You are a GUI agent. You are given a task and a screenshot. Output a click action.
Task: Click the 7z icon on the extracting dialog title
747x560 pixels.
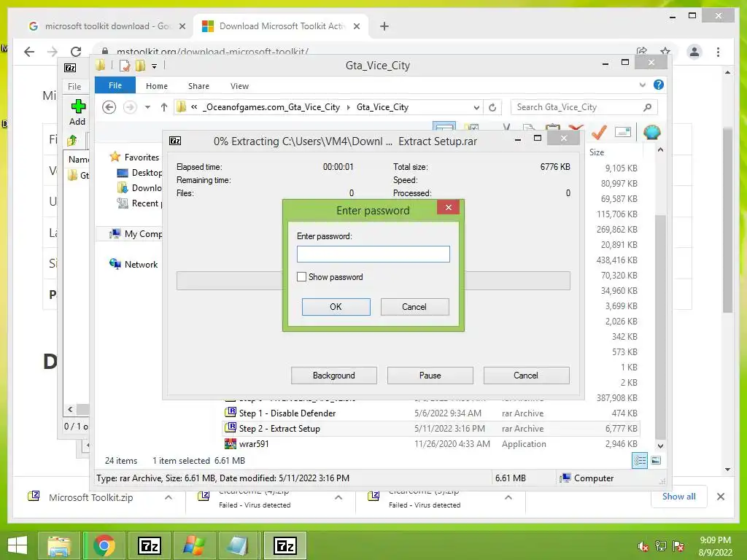tap(175, 141)
